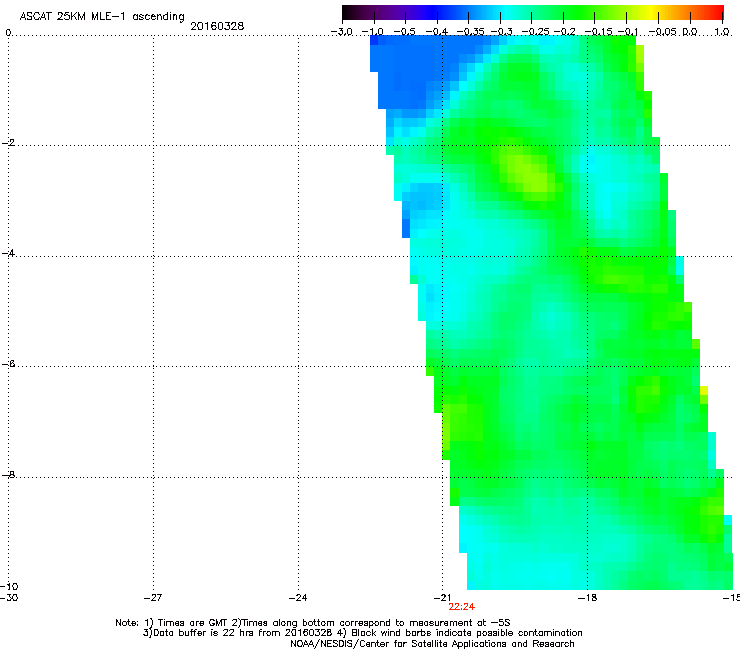Click the red timestamp 22:24

tap(462, 607)
